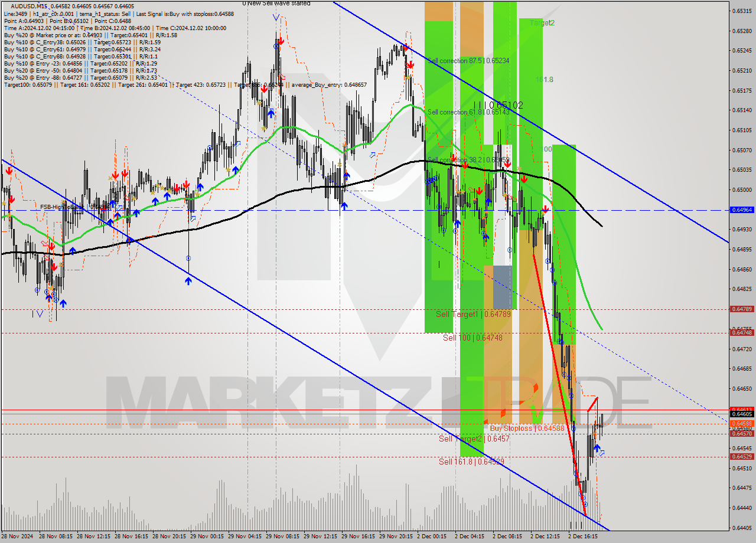Click the blue 0.64964 price tag

[742, 210]
